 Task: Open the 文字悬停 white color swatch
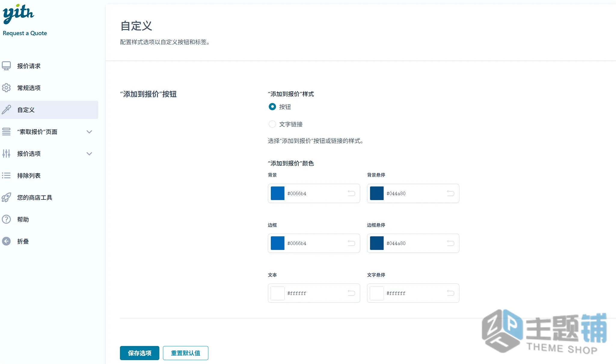click(377, 293)
